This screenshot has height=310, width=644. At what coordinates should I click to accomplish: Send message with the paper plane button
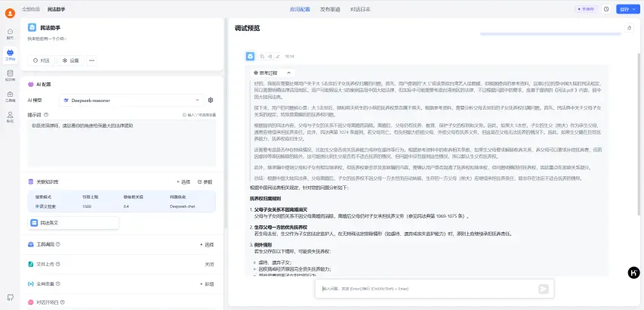pos(544,289)
